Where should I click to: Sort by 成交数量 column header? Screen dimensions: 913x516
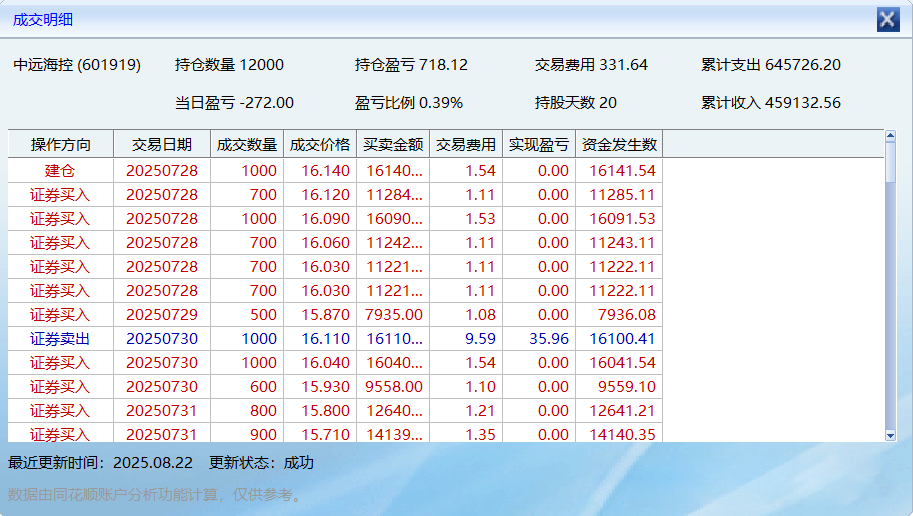[x=247, y=144]
